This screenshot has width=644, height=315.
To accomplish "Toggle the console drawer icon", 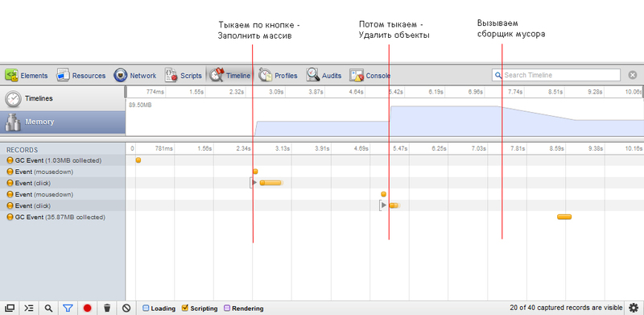I will [29, 308].
